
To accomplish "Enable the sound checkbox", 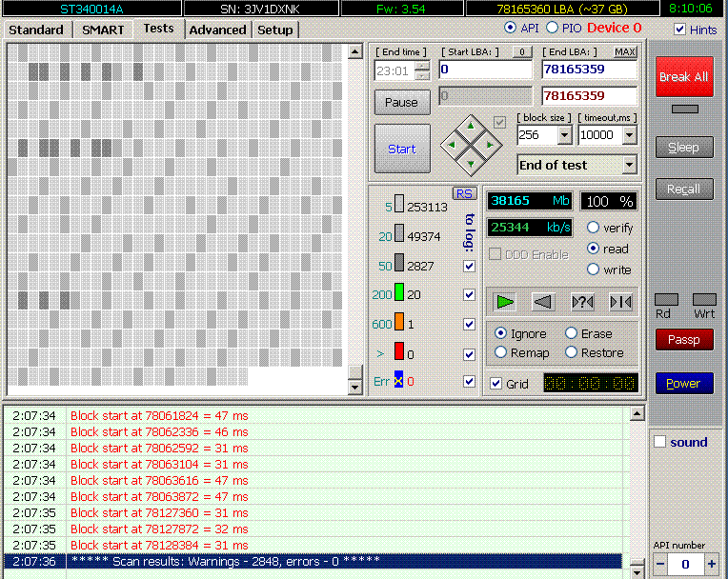I will 659,442.
